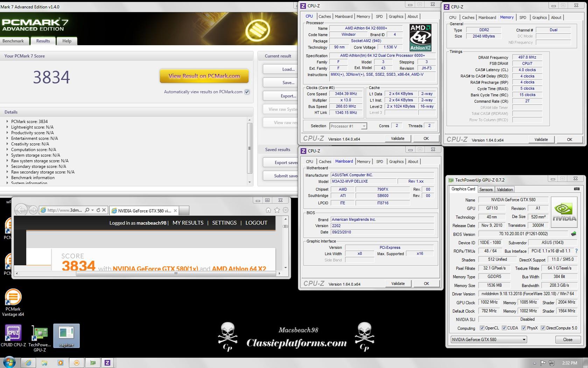Screen dimensions: 588x368
Task: Select the SPD tab in the Memory CPU-Z window
Action: (x=523, y=18)
